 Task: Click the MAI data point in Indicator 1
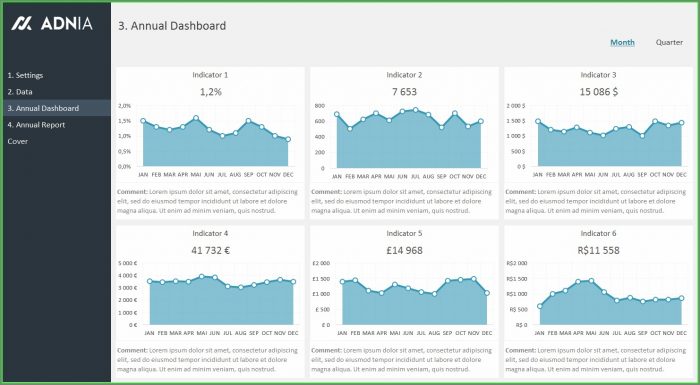pyautogui.click(x=196, y=118)
